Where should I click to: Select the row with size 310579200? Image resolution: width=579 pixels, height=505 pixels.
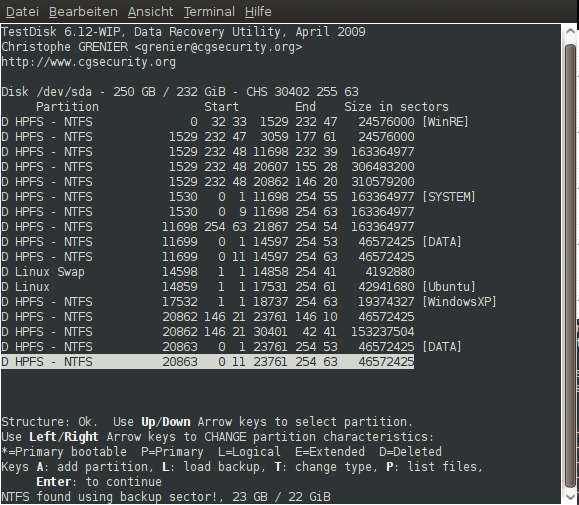(208, 182)
